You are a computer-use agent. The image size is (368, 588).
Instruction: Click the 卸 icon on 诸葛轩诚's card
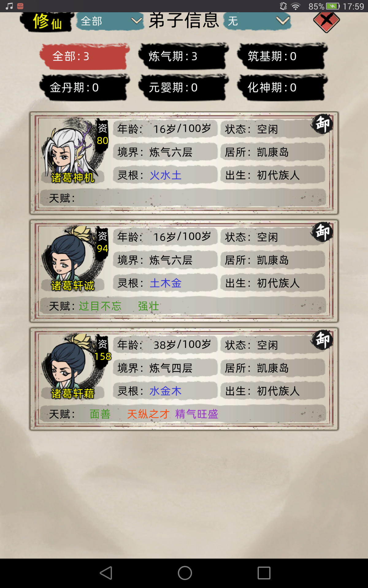[x=322, y=232]
